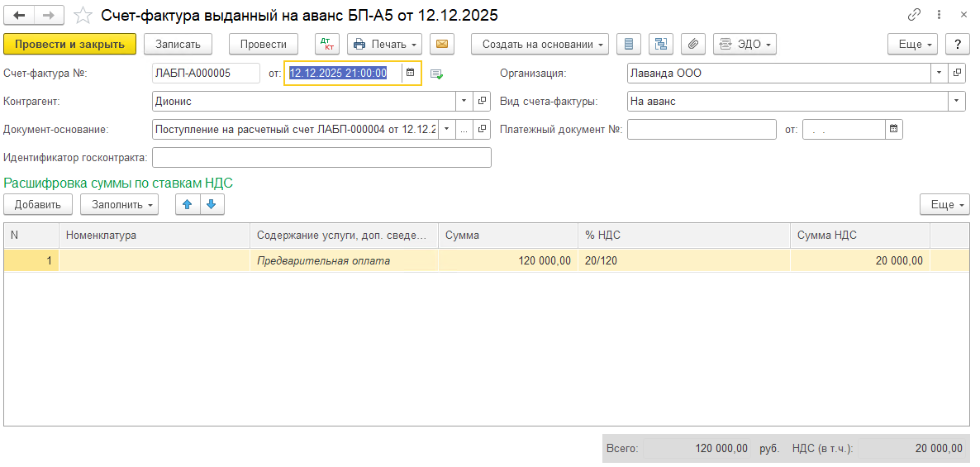Open the Заполнить dropdown
Viewport: 980px width, 467px height.
pyautogui.click(x=119, y=204)
